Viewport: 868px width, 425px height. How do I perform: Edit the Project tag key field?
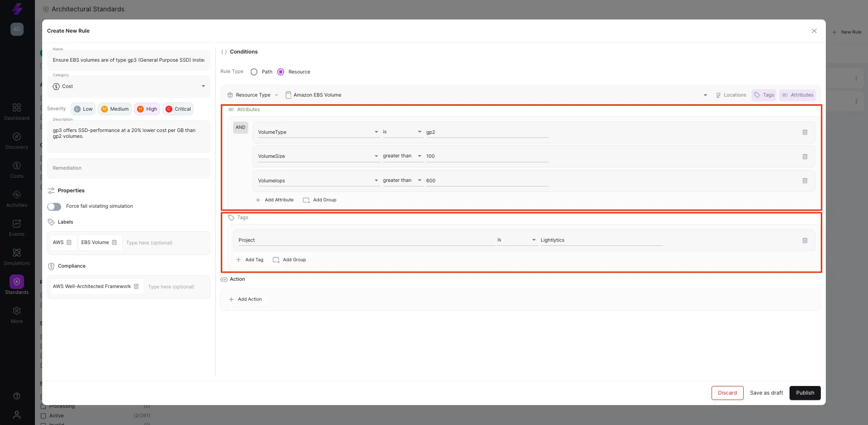(366, 240)
